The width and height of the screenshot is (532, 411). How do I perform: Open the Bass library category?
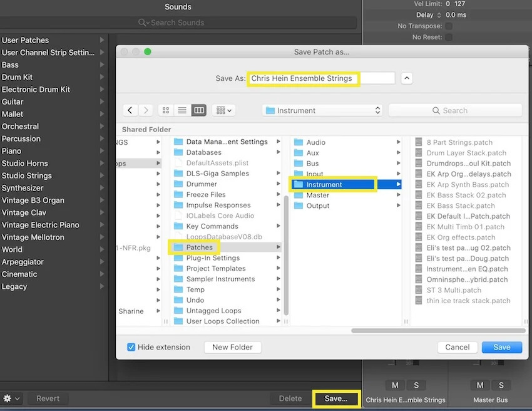coord(53,65)
